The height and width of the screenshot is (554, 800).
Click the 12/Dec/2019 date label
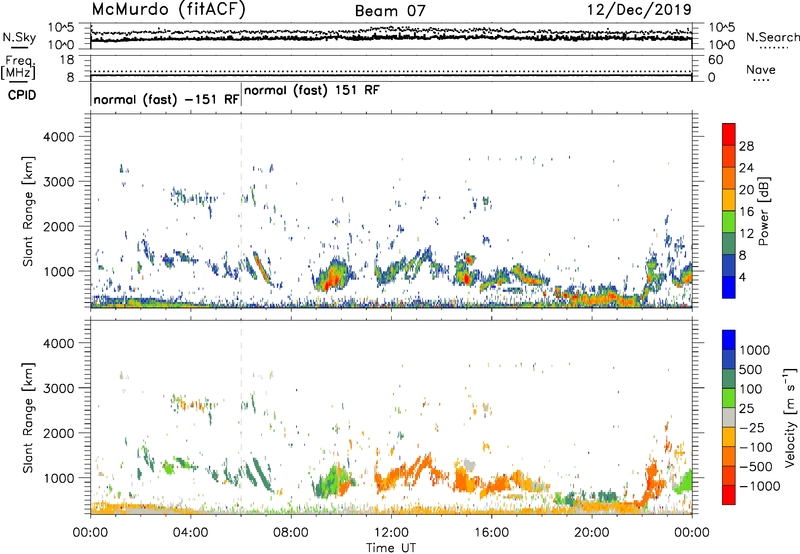point(639,10)
